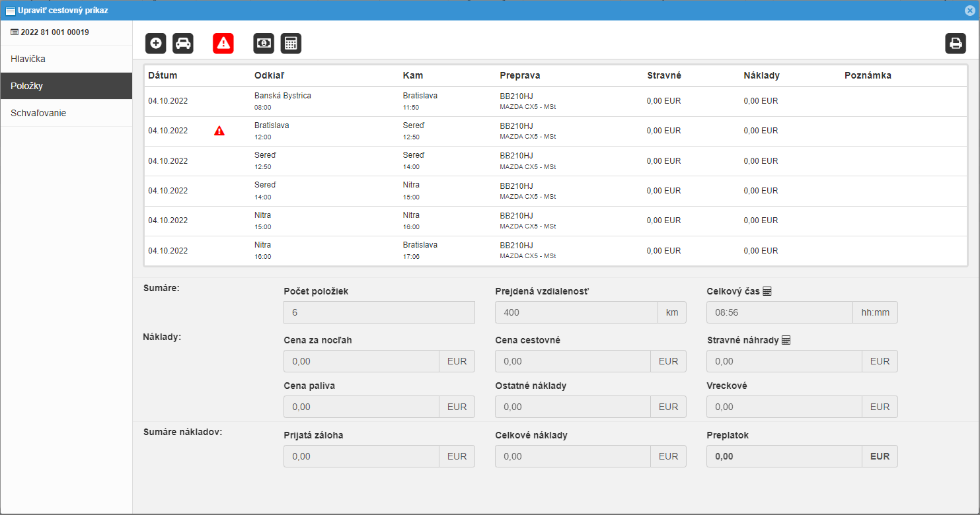980x515 pixels.
Task: Click the car vehicle toolbar icon
Action: 183,44
